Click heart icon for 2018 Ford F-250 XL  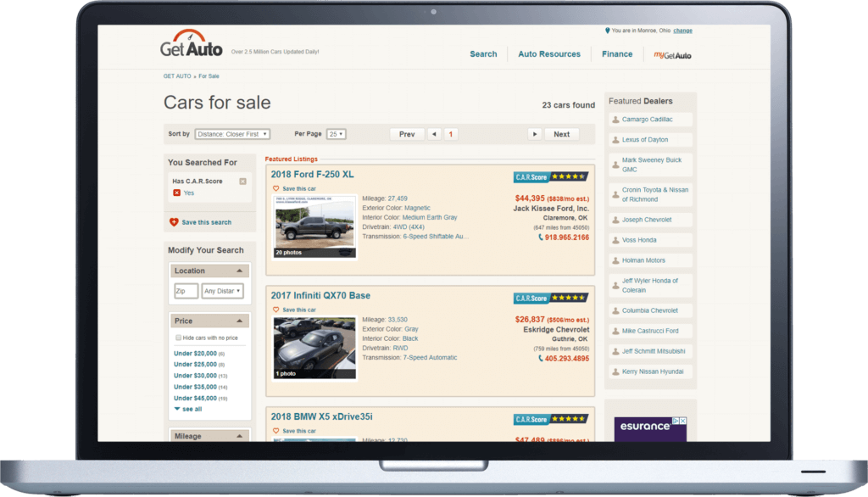click(x=275, y=188)
